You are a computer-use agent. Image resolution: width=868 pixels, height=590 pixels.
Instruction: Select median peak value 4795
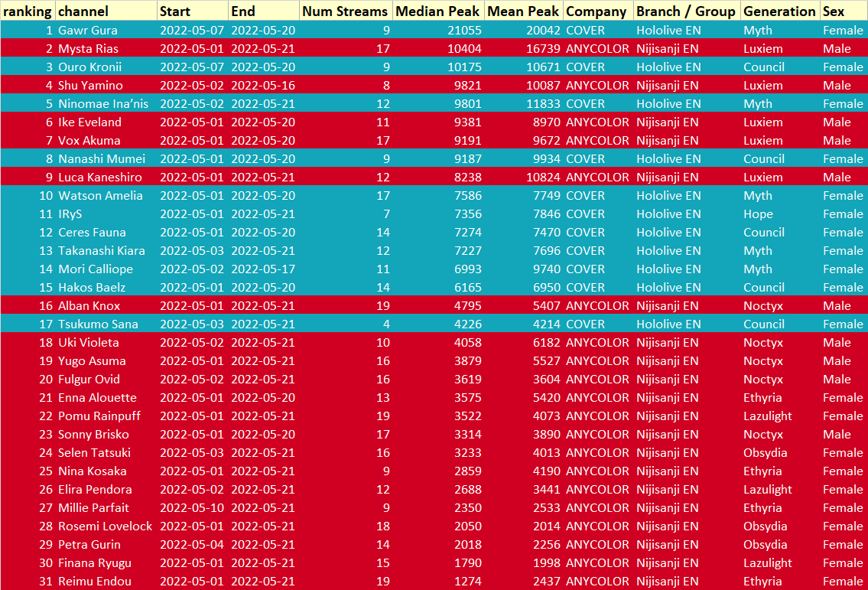click(x=468, y=306)
